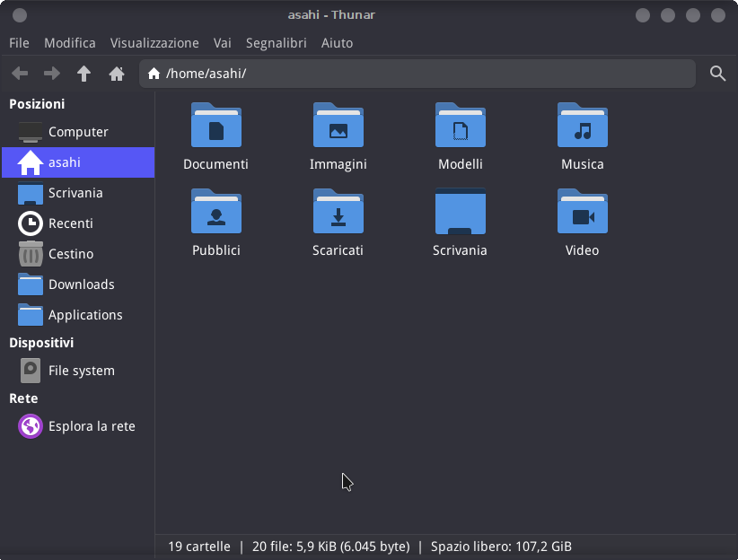The width and height of the screenshot is (738, 560).
Task: Open the Visualizzazione menu
Action: [154, 43]
